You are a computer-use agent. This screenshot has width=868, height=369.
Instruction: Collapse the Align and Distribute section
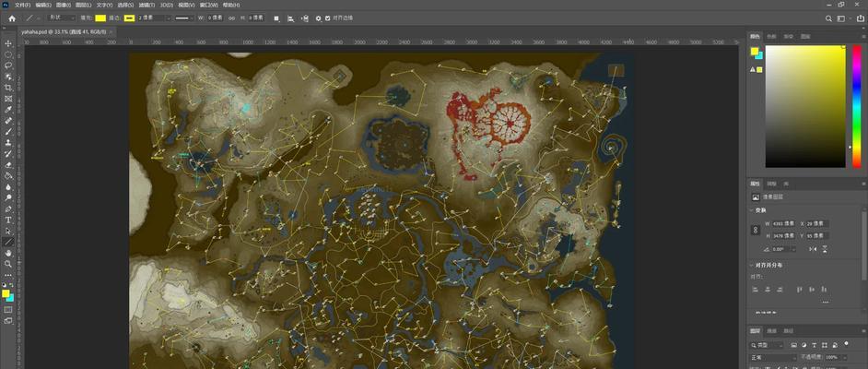click(752, 265)
